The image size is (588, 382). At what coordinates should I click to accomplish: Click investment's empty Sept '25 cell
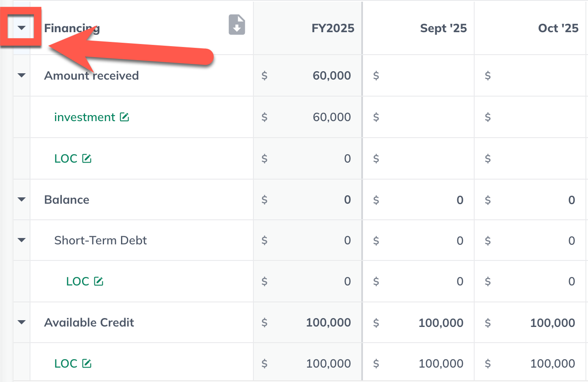click(423, 117)
